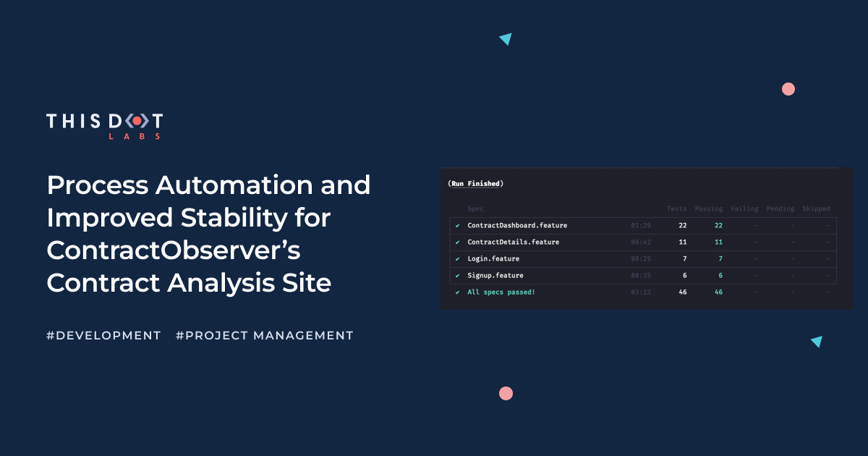Select the All specs passed! message
Image resolution: width=868 pixels, height=456 pixels.
pos(501,292)
